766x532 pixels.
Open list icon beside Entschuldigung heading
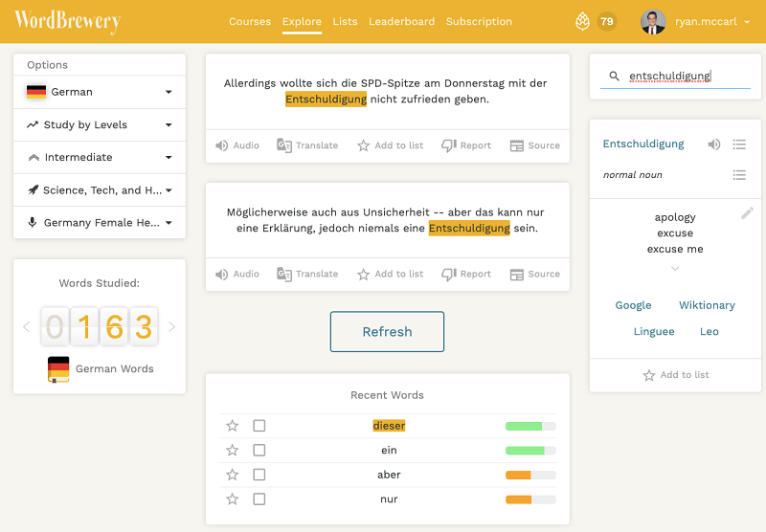(x=739, y=144)
